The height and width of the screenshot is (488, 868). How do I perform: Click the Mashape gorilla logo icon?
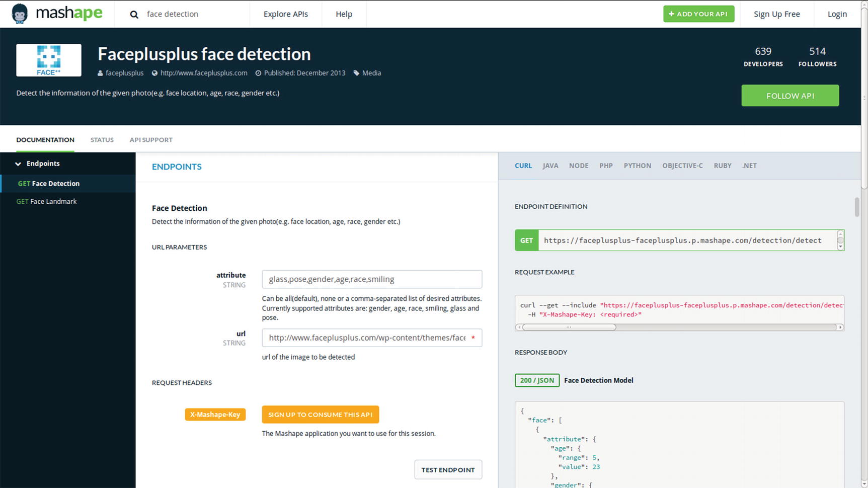(20, 14)
